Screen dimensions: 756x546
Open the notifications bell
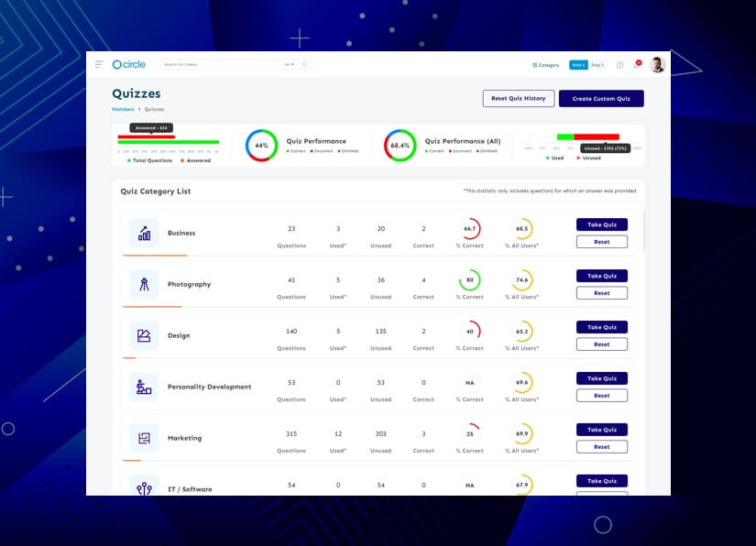coord(636,65)
